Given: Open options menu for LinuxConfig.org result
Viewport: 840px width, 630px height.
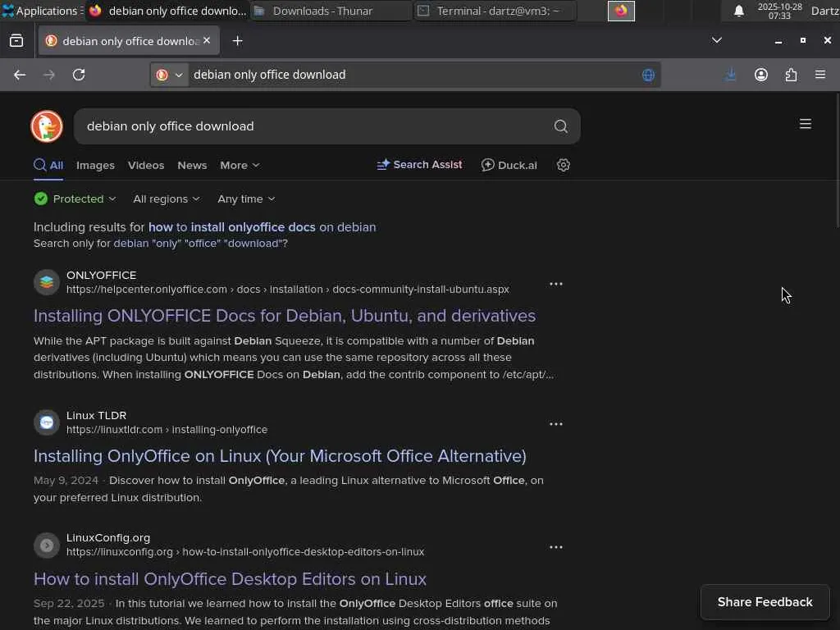Looking at the screenshot, I should [x=556, y=547].
